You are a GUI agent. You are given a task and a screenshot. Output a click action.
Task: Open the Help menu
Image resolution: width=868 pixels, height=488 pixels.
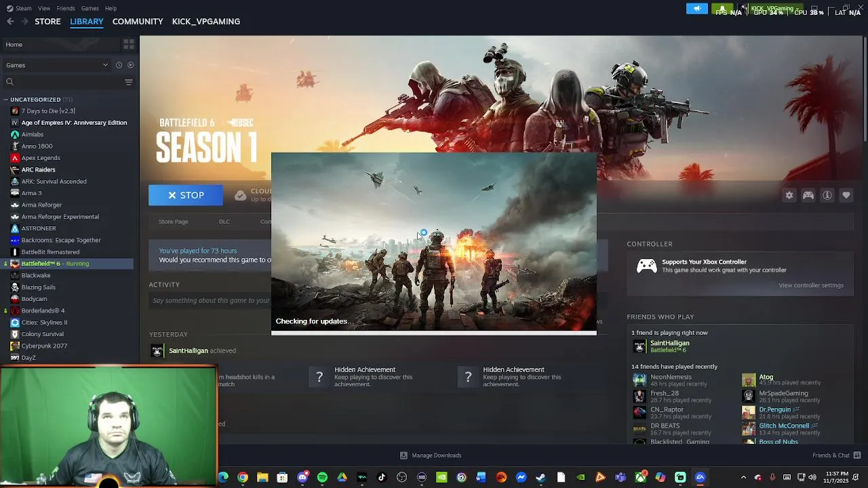111,8
